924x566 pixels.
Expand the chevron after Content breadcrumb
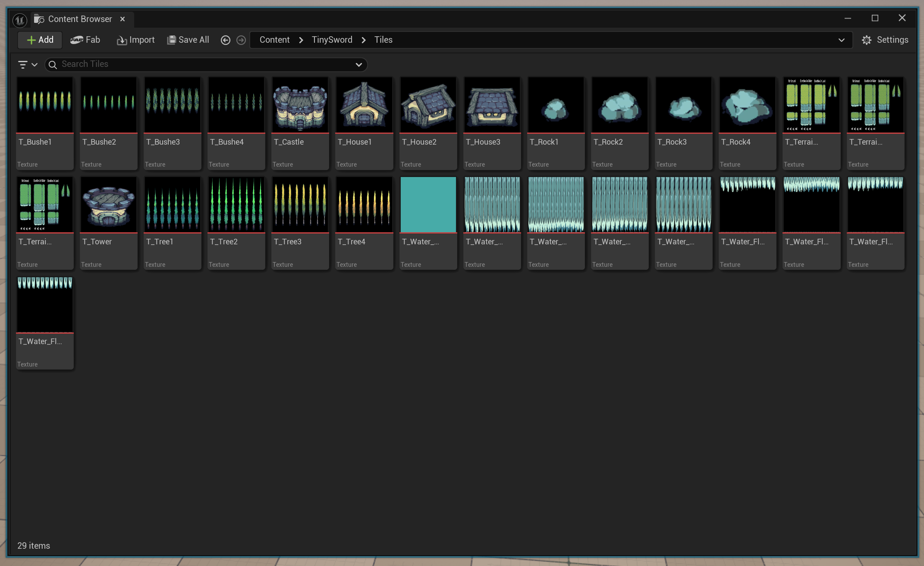point(301,40)
